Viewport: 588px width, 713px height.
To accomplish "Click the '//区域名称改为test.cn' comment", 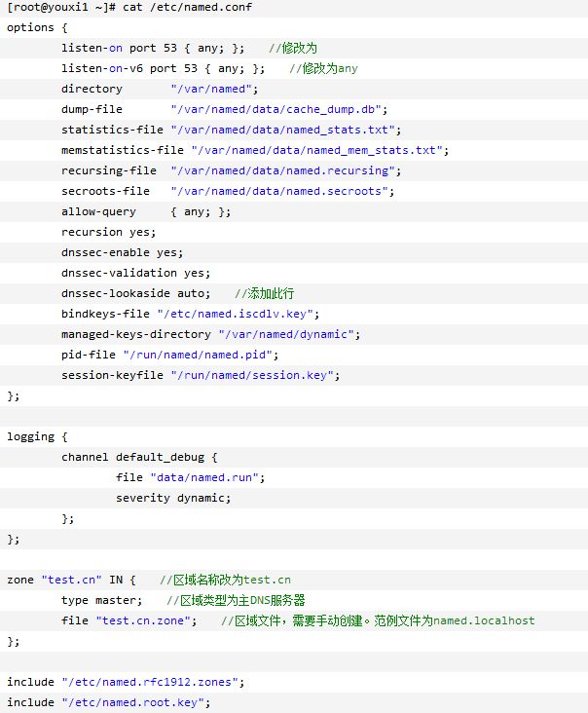I will [226, 581].
